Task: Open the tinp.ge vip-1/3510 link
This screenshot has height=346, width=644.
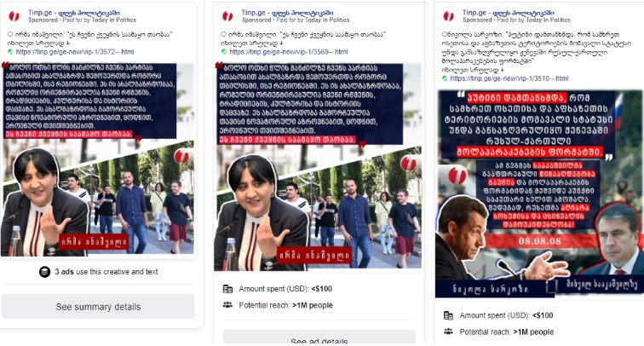Action: [x=509, y=78]
